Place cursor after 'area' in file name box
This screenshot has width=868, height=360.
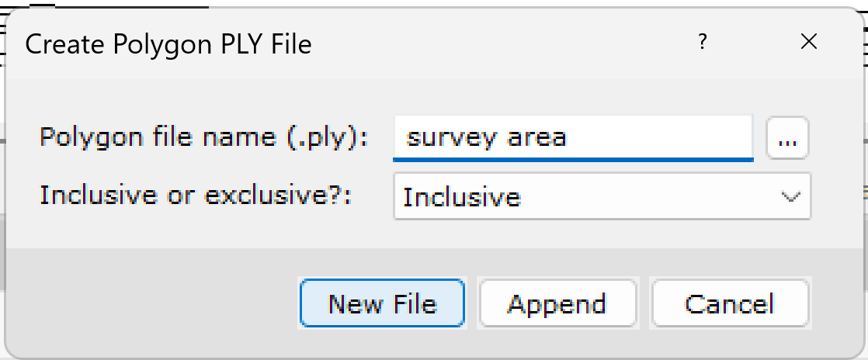tap(568, 138)
